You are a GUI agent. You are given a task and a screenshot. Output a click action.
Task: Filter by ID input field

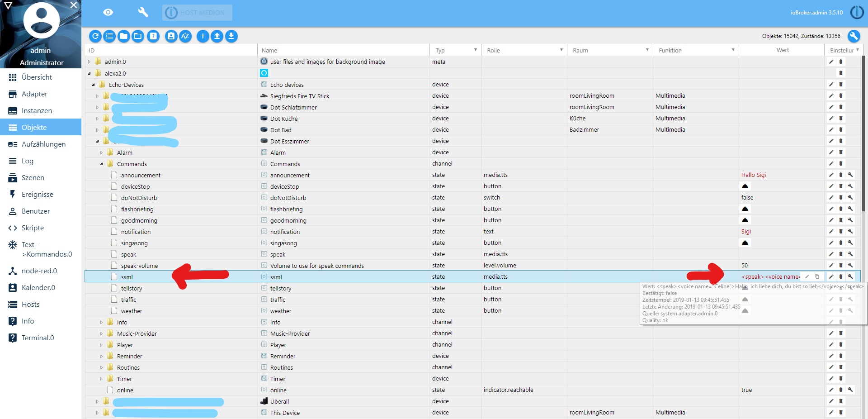pyautogui.click(x=171, y=50)
